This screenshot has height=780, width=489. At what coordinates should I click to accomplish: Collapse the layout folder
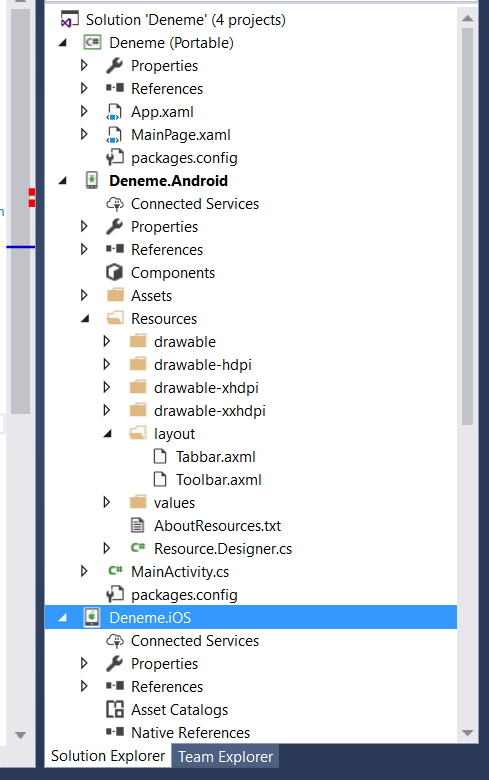(x=108, y=434)
